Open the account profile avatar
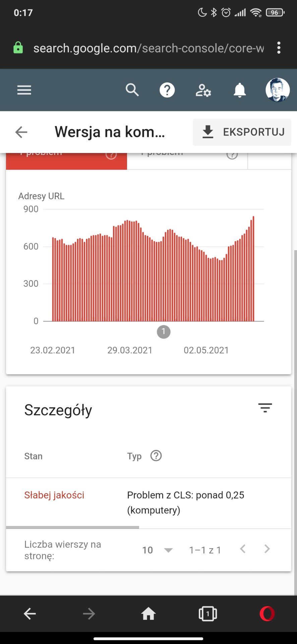The image size is (297, 644). pyautogui.click(x=277, y=90)
